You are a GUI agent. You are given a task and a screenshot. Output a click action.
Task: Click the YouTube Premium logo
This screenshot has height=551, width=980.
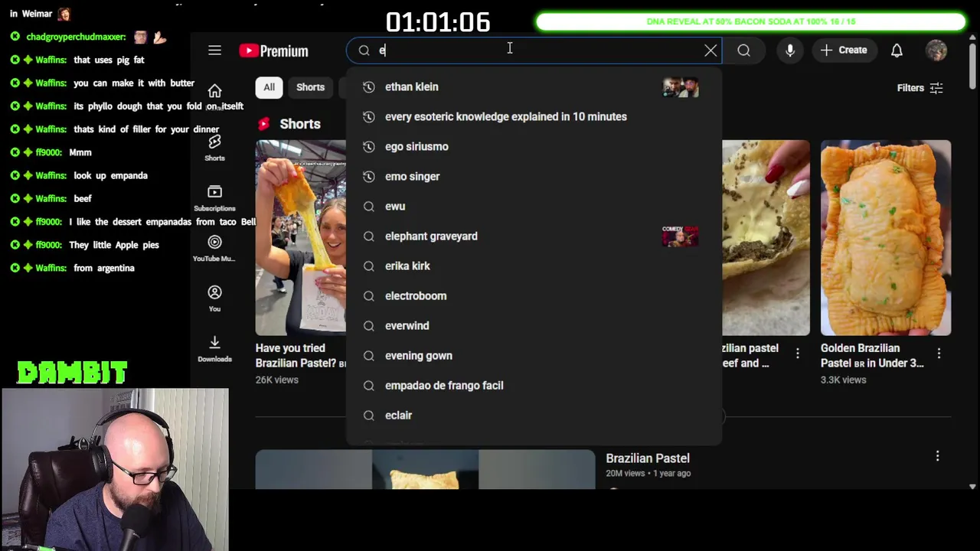point(273,51)
